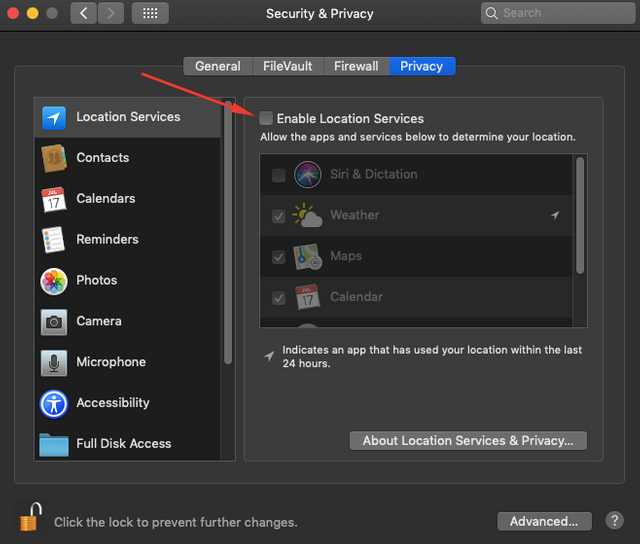
Task: Click in the Search field
Action: (558, 13)
